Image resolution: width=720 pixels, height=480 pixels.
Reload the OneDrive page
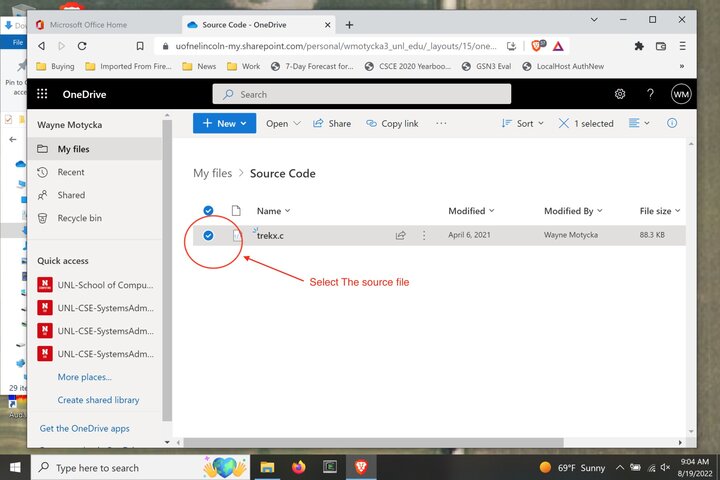pyautogui.click(x=82, y=46)
